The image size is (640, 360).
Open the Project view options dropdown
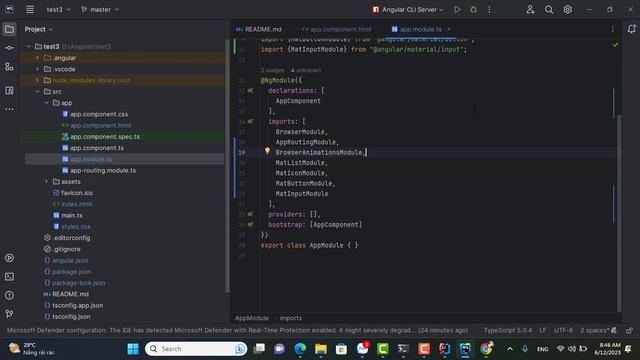39,29
